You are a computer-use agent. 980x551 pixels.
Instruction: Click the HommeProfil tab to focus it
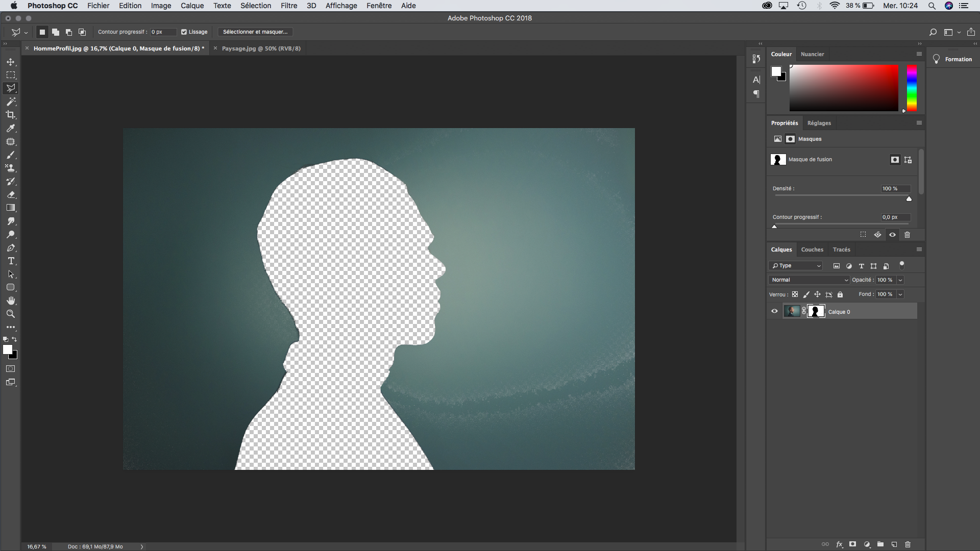click(x=118, y=48)
